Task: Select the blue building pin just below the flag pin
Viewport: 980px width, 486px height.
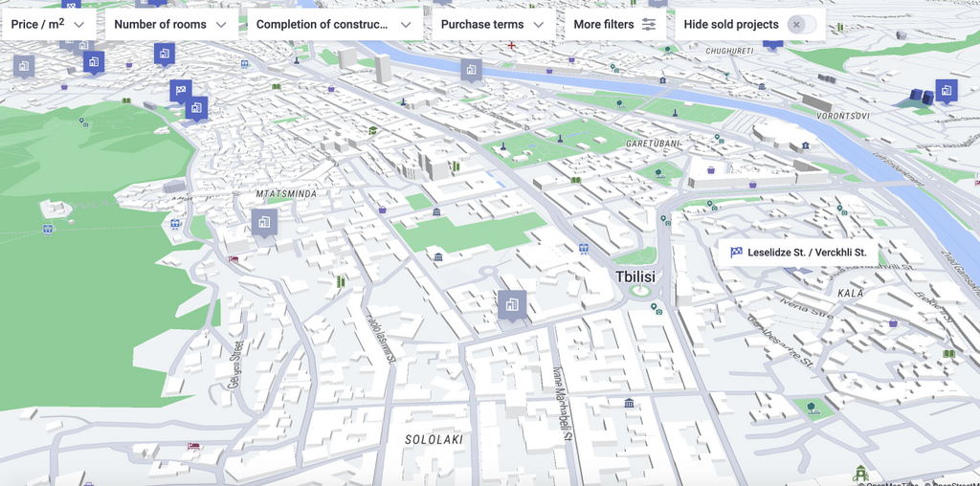Action: click(196, 108)
